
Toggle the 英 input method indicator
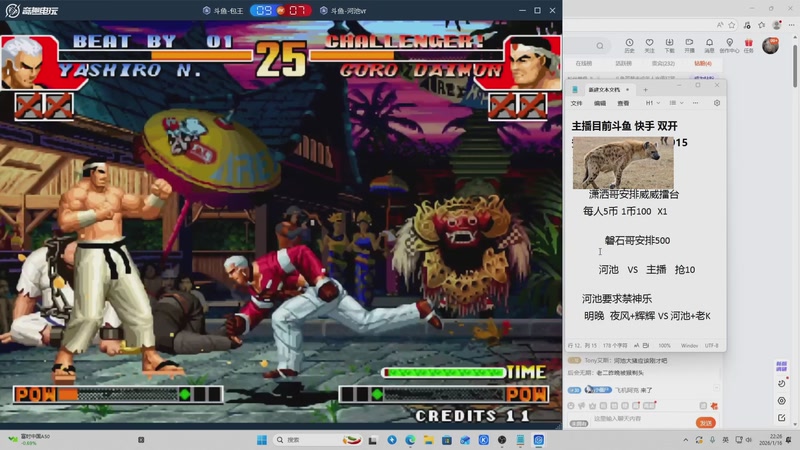725,440
